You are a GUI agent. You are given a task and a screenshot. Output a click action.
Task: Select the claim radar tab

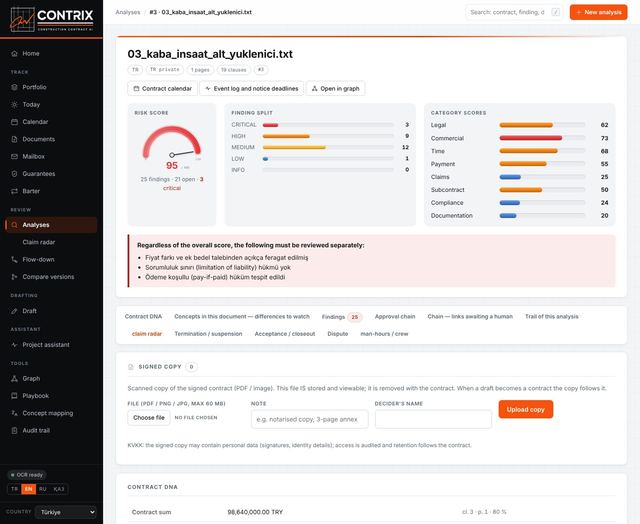point(147,334)
